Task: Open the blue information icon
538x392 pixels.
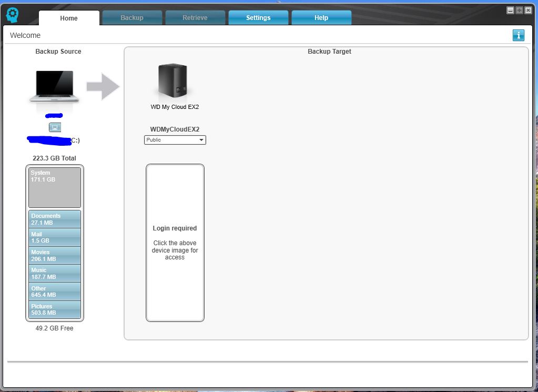Action: pyautogui.click(x=518, y=35)
